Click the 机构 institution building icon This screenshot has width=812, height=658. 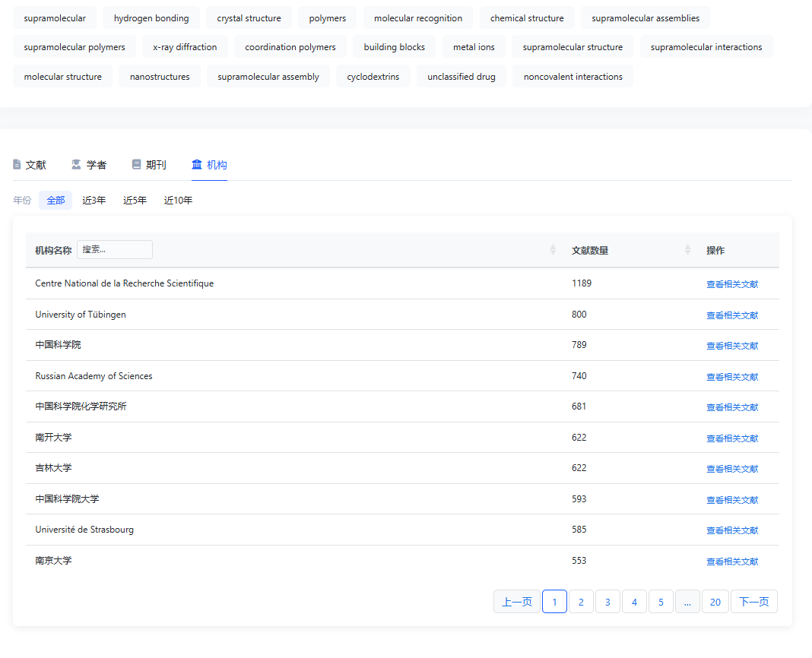197,165
